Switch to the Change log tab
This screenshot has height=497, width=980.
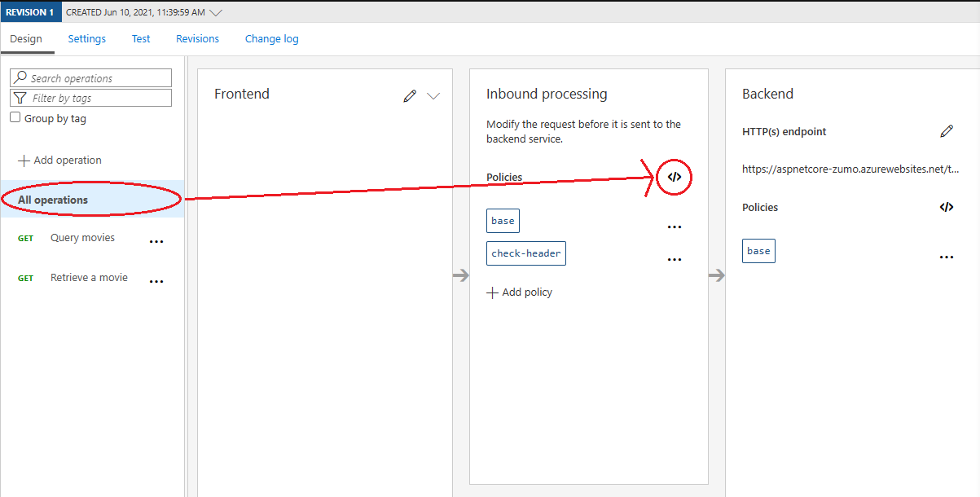click(272, 38)
